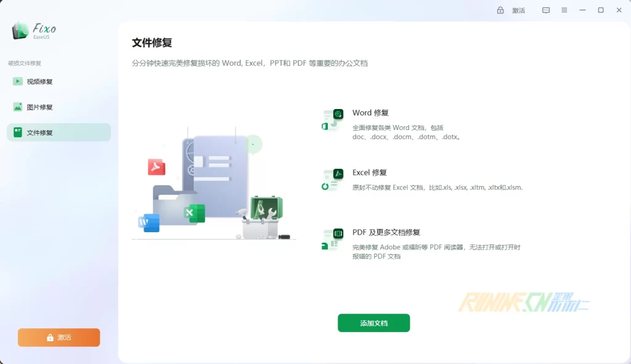
Task: Open the hamburger menu in title bar
Action: click(x=564, y=10)
